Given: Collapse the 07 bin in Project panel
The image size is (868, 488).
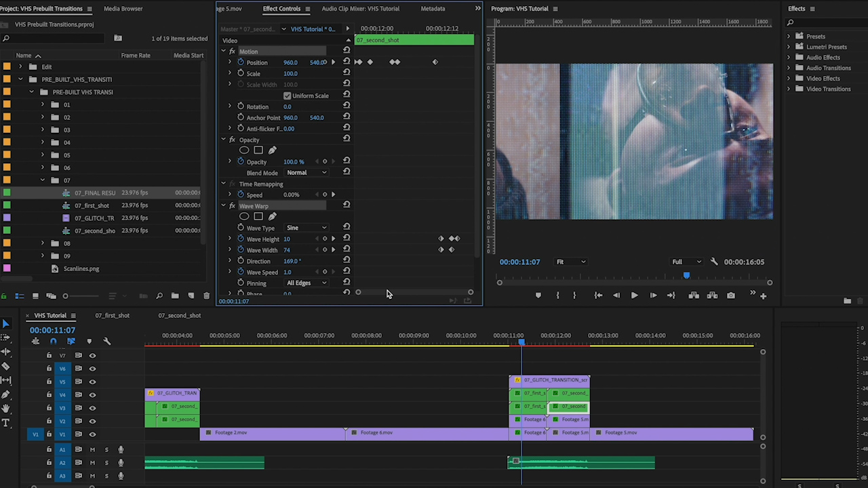Looking at the screenshot, I should (x=43, y=180).
